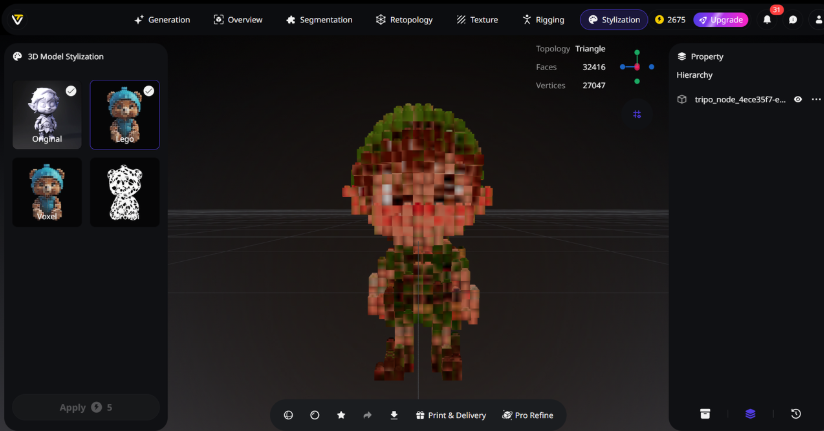The image size is (824, 431).
Task: Open more options for tripo_node
Action: click(x=816, y=99)
